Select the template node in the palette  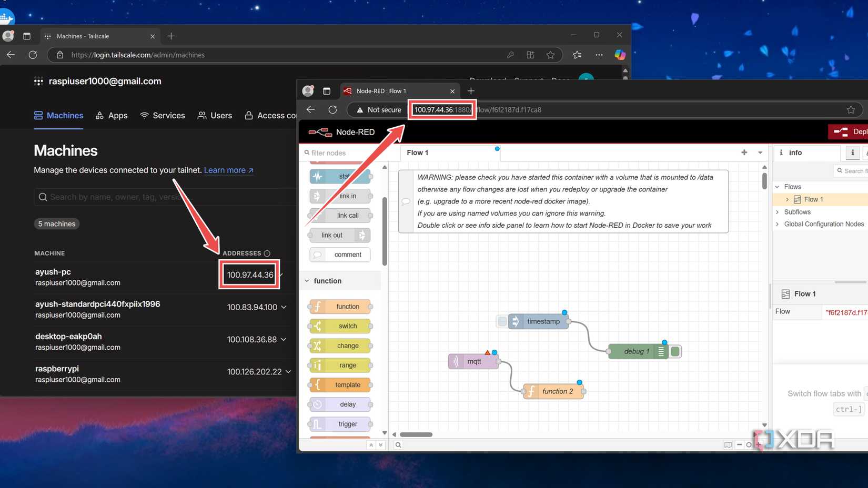(339, 384)
